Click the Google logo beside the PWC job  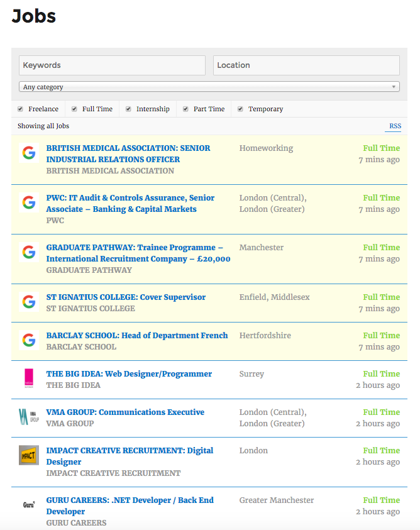click(x=29, y=202)
